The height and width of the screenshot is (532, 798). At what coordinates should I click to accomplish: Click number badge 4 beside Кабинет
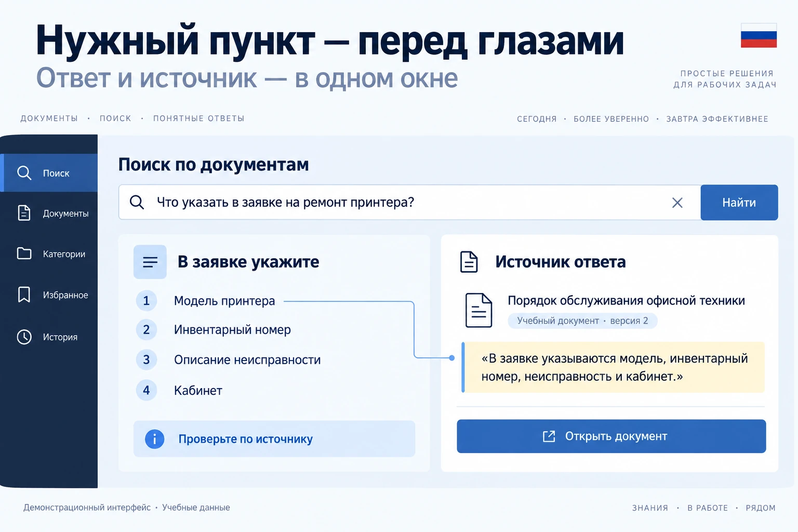click(x=147, y=390)
